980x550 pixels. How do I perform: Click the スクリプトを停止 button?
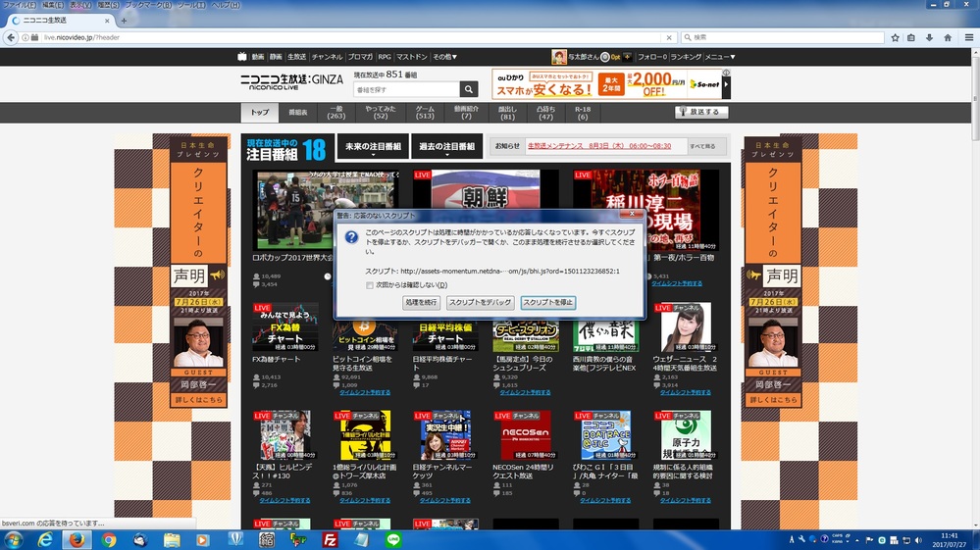548,303
